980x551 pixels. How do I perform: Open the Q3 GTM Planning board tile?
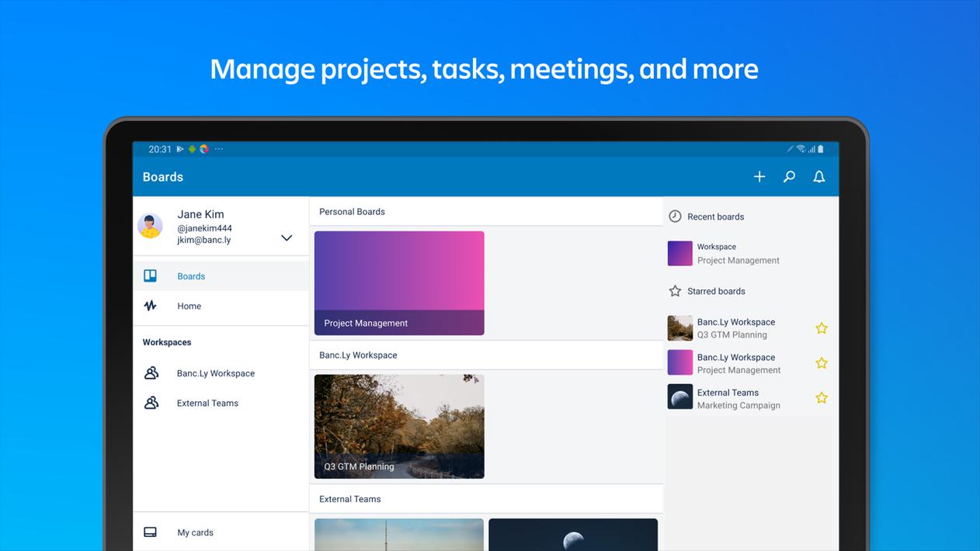(x=399, y=427)
